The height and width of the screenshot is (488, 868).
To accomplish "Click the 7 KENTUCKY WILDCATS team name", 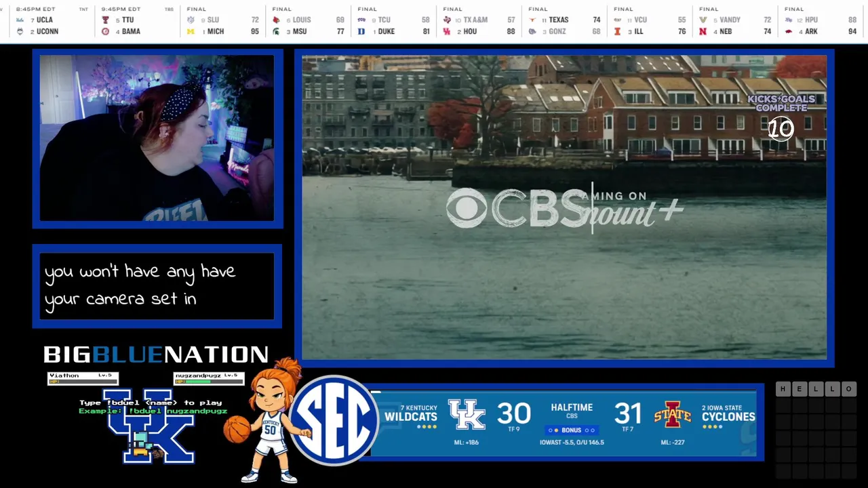I will 411,413.
